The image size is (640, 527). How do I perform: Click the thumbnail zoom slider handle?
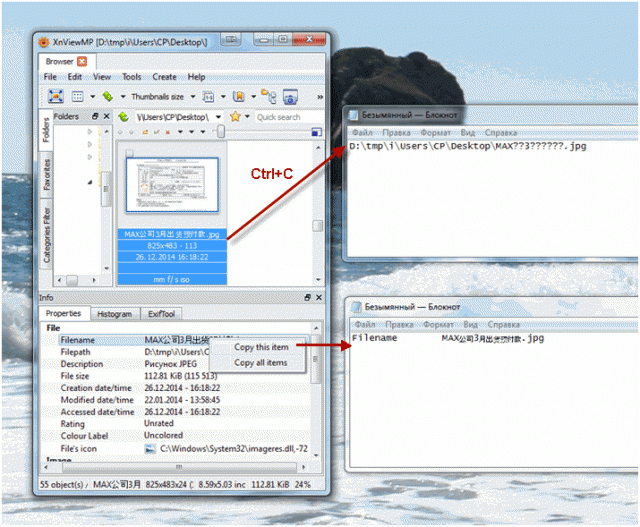(221, 131)
